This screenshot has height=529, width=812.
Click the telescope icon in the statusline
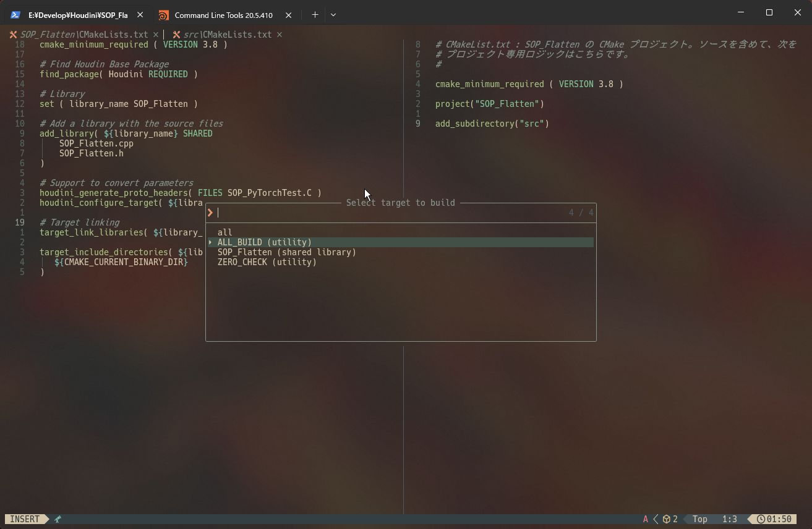point(57,519)
